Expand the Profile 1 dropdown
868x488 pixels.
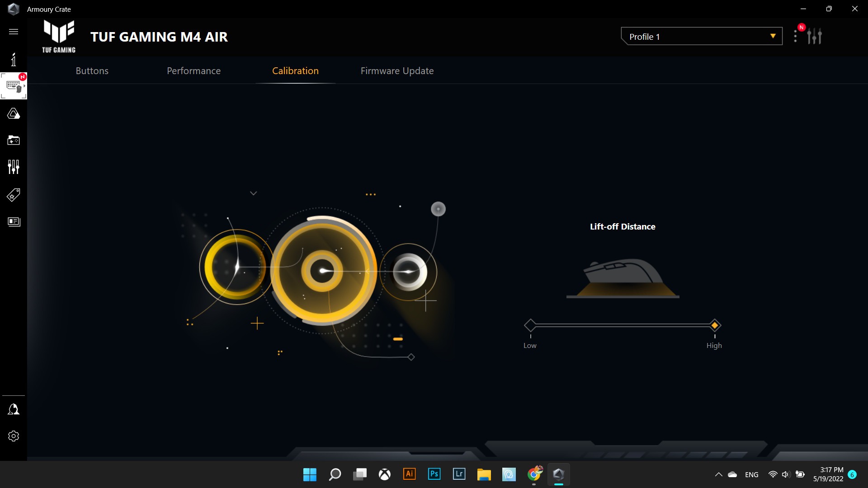(702, 37)
